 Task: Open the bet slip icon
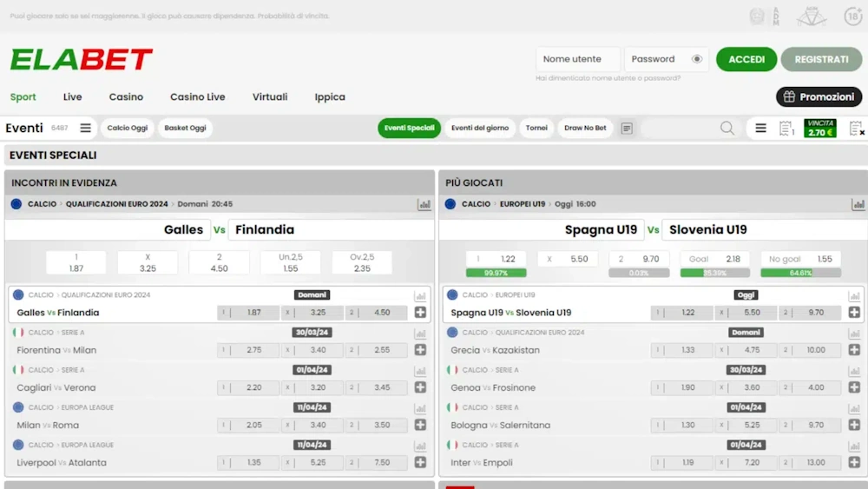pos(786,129)
